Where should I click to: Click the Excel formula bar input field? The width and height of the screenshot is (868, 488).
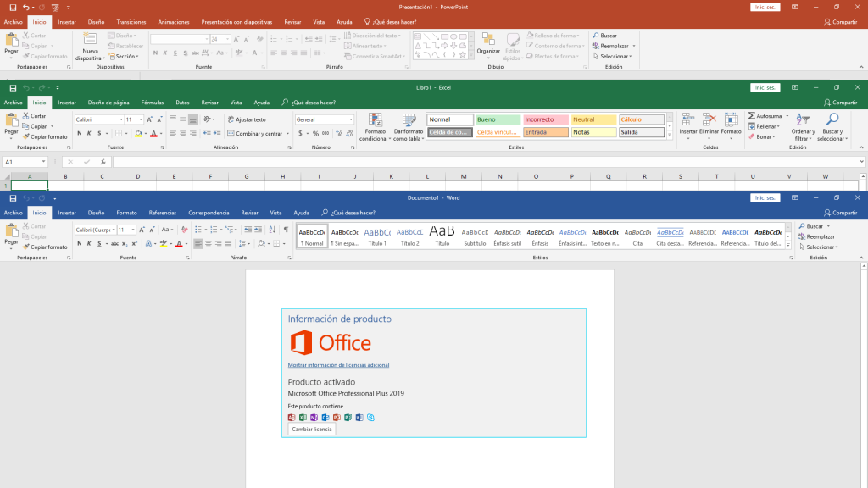487,162
